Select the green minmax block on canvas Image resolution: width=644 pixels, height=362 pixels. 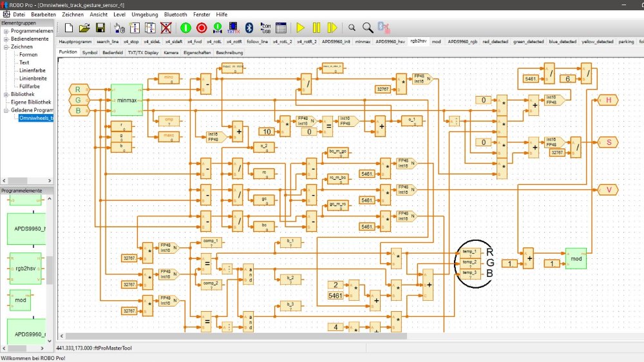pos(127,100)
